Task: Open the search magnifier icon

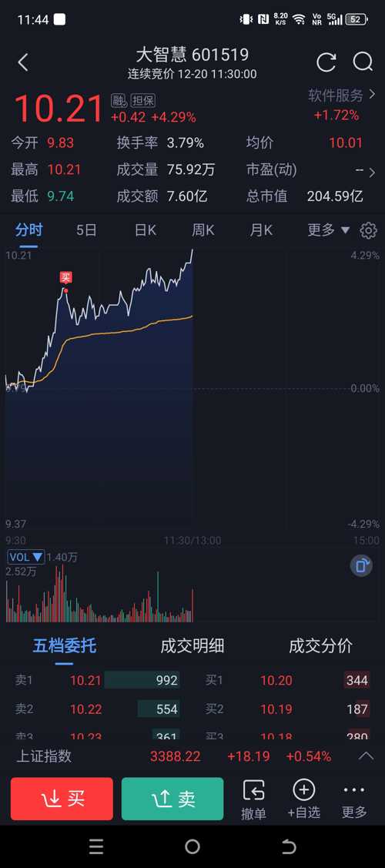Action: click(x=363, y=62)
